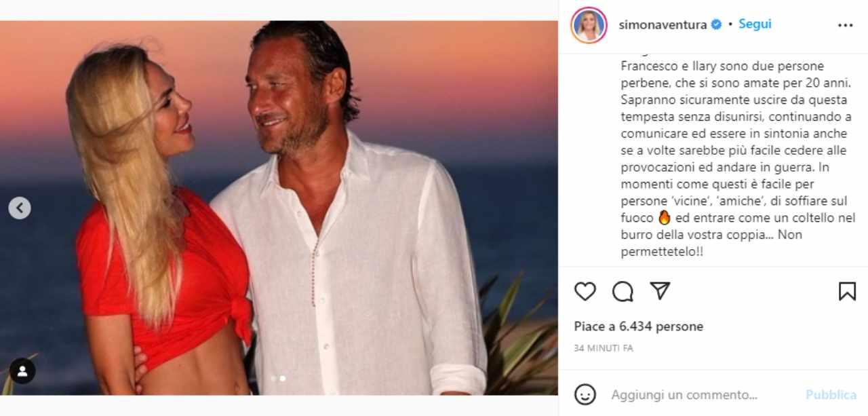The height and width of the screenshot is (416, 868).
Task: Show tagged people in the photo
Action: tap(22, 371)
